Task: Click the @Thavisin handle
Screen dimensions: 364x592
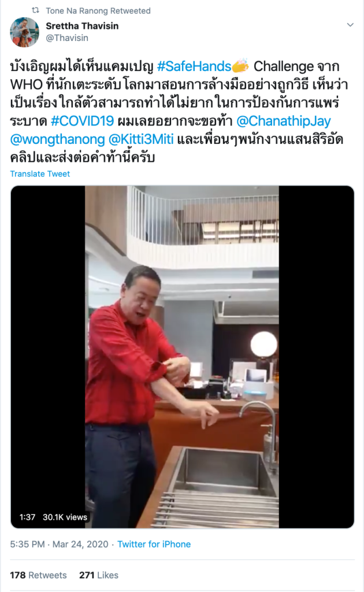Action: (x=67, y=38)
